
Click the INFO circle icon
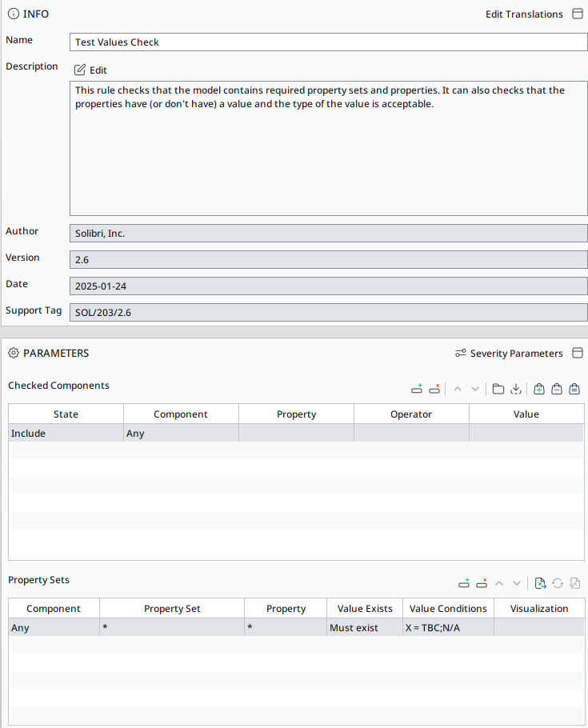click(14, 14)
